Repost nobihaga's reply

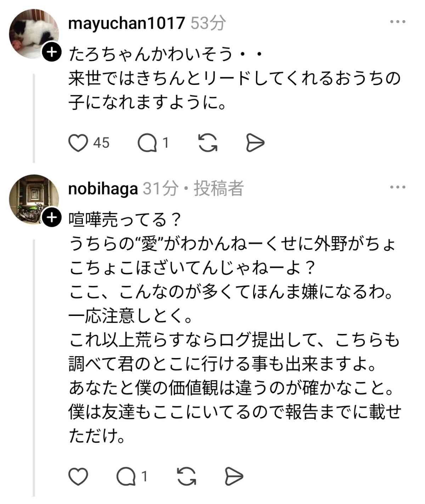[x=186, y=476]
